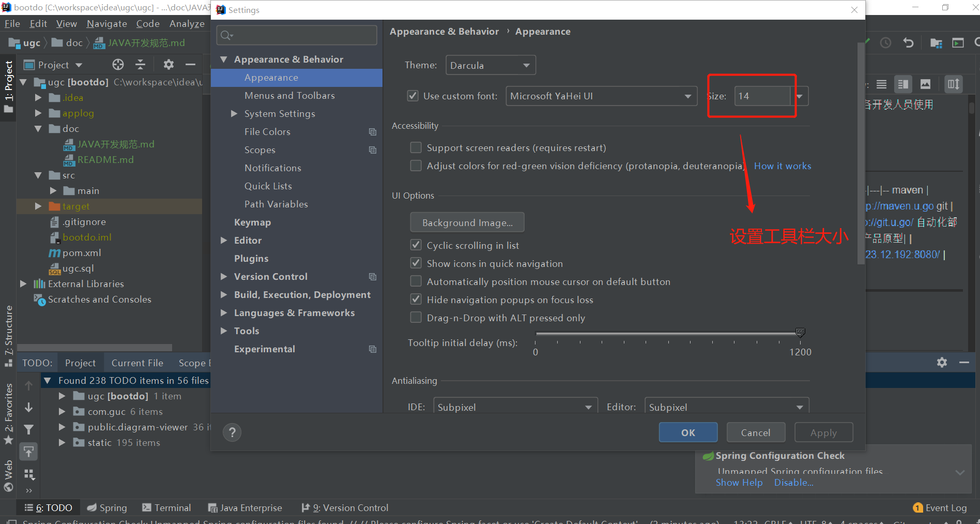Click the help question mark button in Settings
The image size is (980, 524).
[x=233, y=432]
